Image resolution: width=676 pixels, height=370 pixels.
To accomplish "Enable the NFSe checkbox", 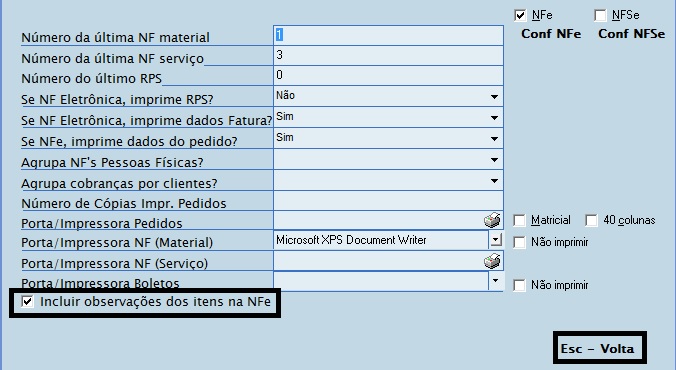I will pyautogui.click(x=600, y=16).
